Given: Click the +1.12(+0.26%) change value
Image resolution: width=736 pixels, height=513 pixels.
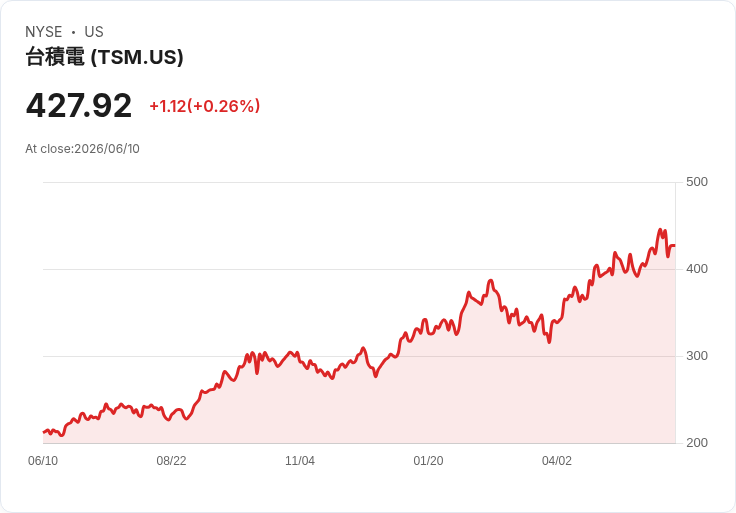Looking at the screenshot, I should 205,106.
